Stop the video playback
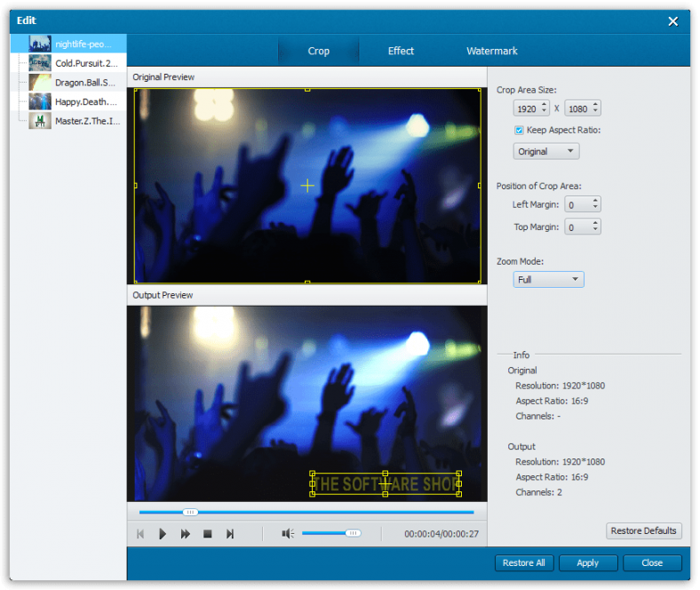The height and width of the screenshot is (590, 700). (207, 534)
